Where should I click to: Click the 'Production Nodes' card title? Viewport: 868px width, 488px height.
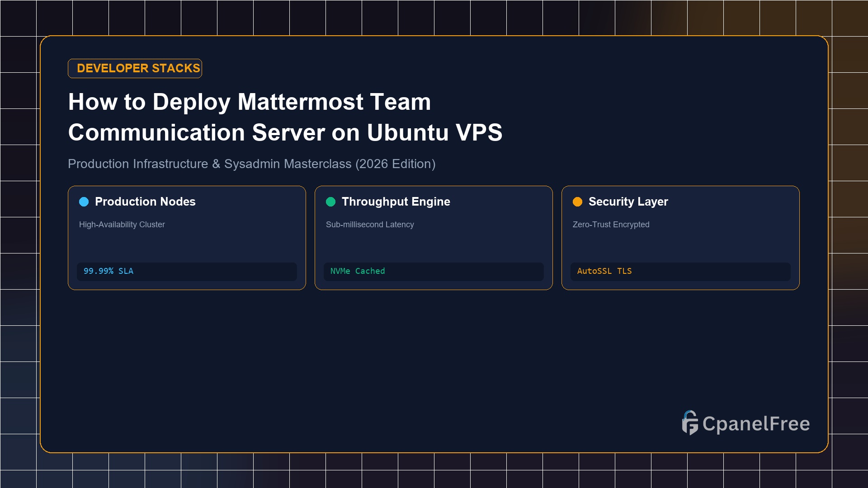click(x=145, y=202)
